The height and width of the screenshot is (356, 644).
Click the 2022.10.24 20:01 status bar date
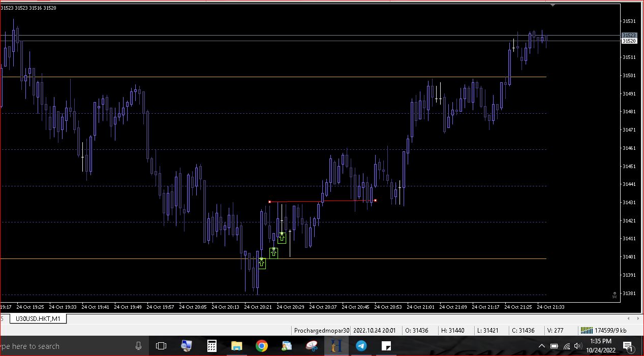coord(375,330)
